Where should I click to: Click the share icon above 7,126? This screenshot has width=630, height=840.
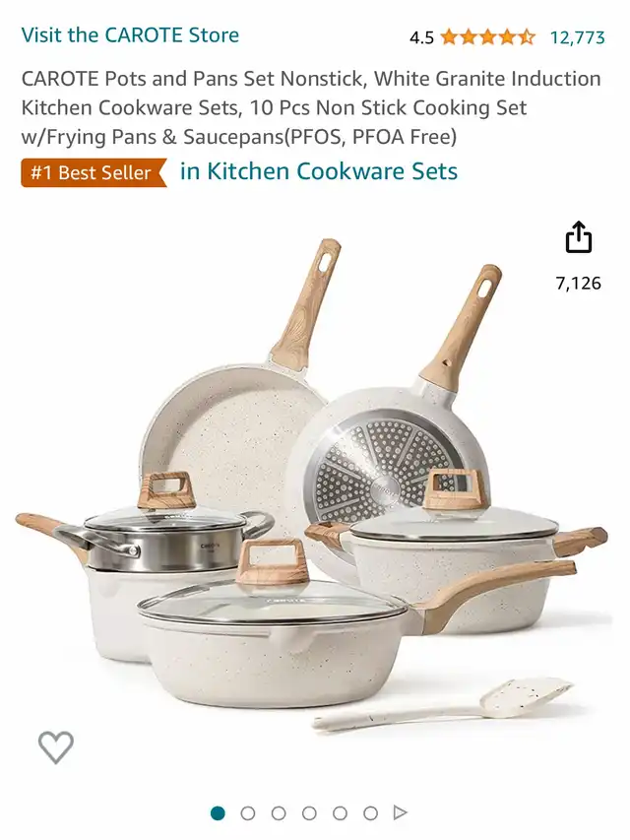click(x=579, y=236)
